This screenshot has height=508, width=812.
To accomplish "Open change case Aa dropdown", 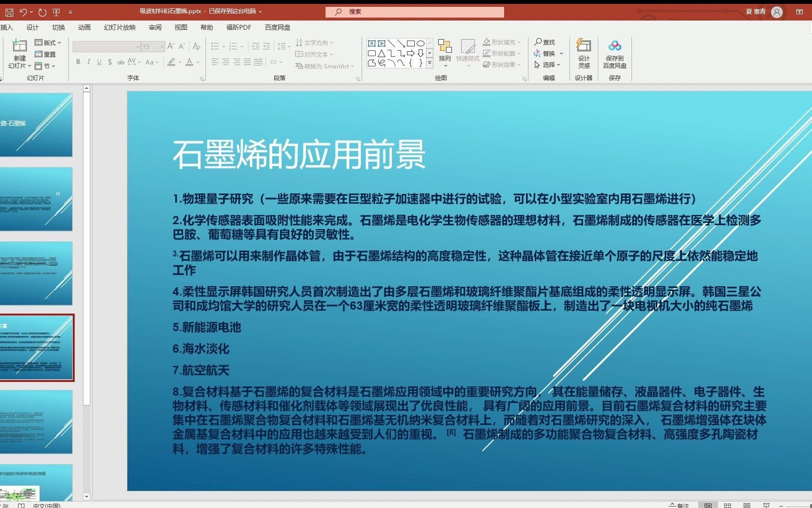I will click(152, 62).
